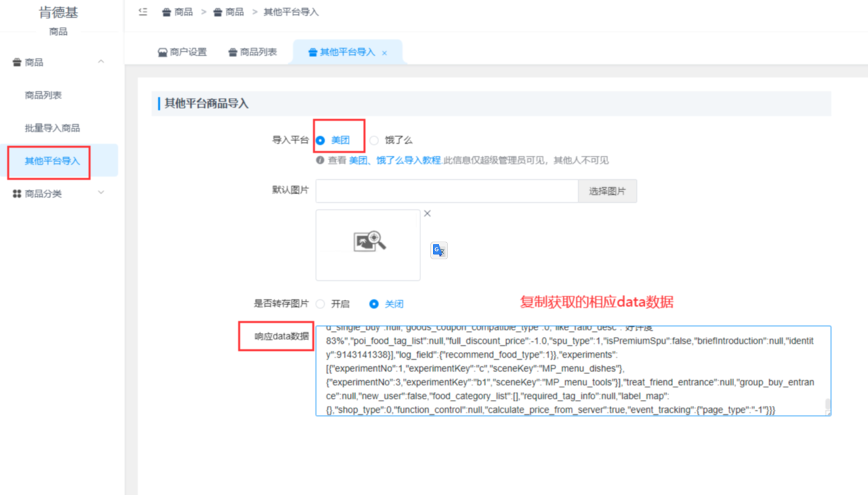This screenshot has height=495, width=868.
Task: Click the default image preview thumbnail
Action: click(x=368, y=245)
